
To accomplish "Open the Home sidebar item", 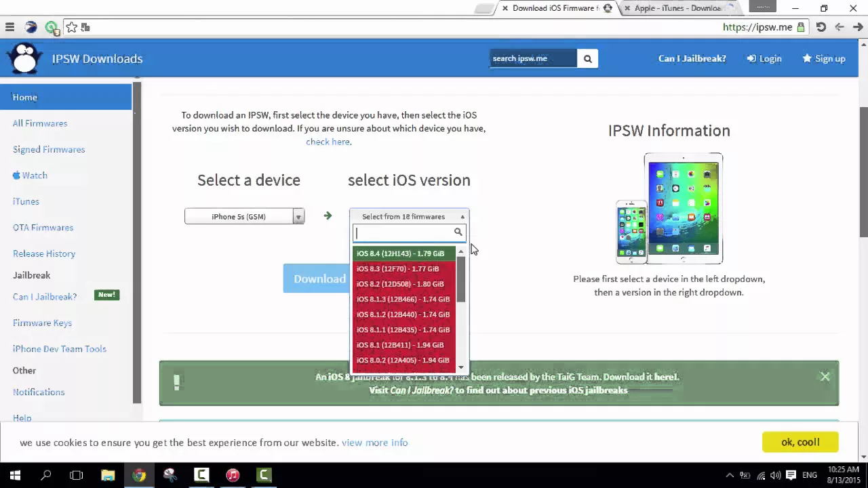I will (x=66, y=97).
